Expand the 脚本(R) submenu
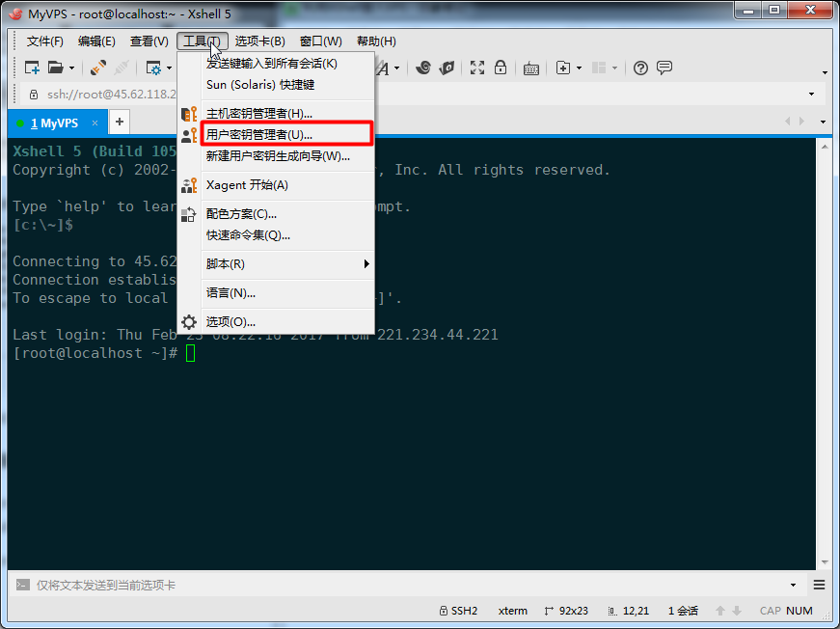 (x=277, y=263)
